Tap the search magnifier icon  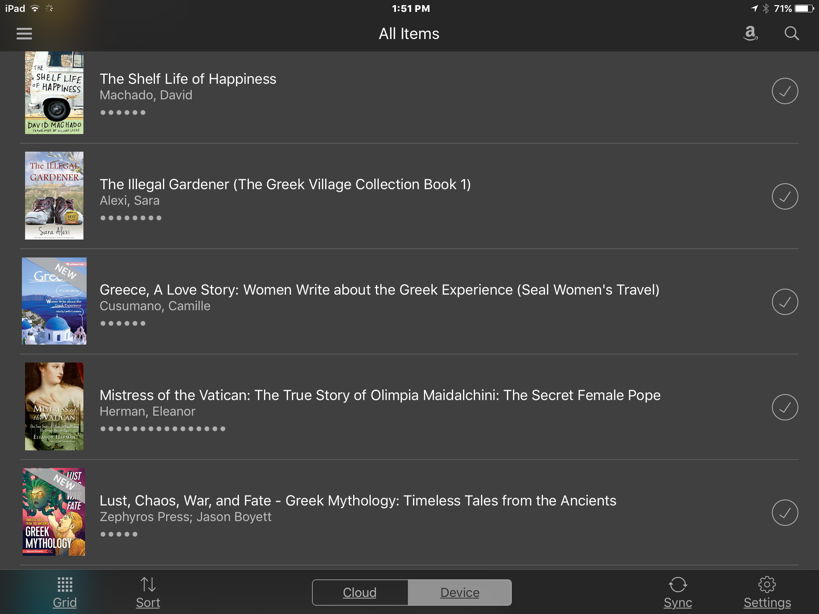pyautogui.click(x=791, y=33)
